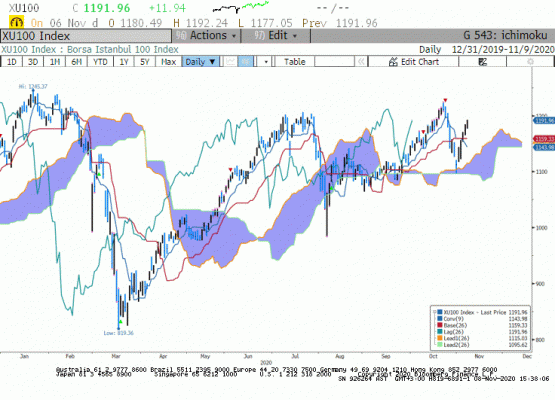The height and width of the screenshot is (400, 555).
Task: Click the yellow gauge alert icon
Action: click(x=16, y=22)
